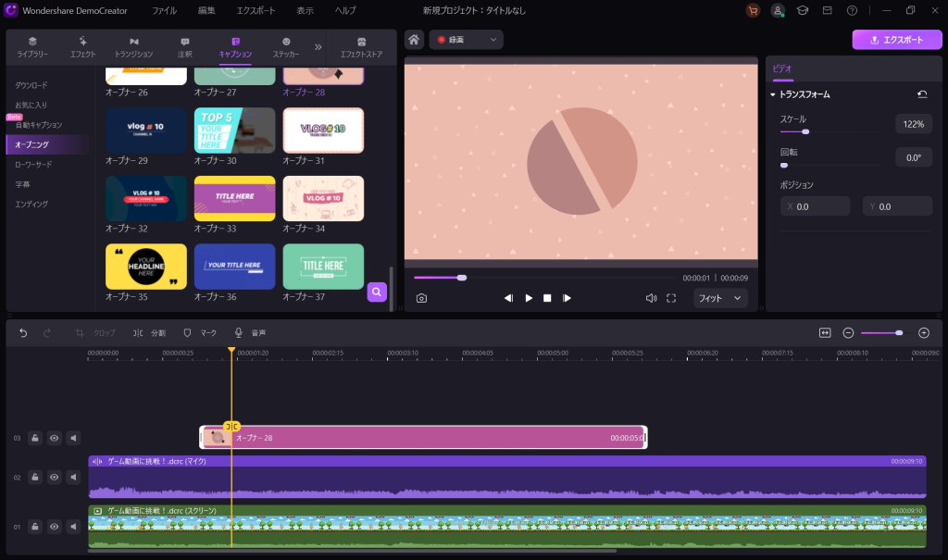This screenshot has height=560, width=948.
Task: Lock track 03
Action: [35, 438]
